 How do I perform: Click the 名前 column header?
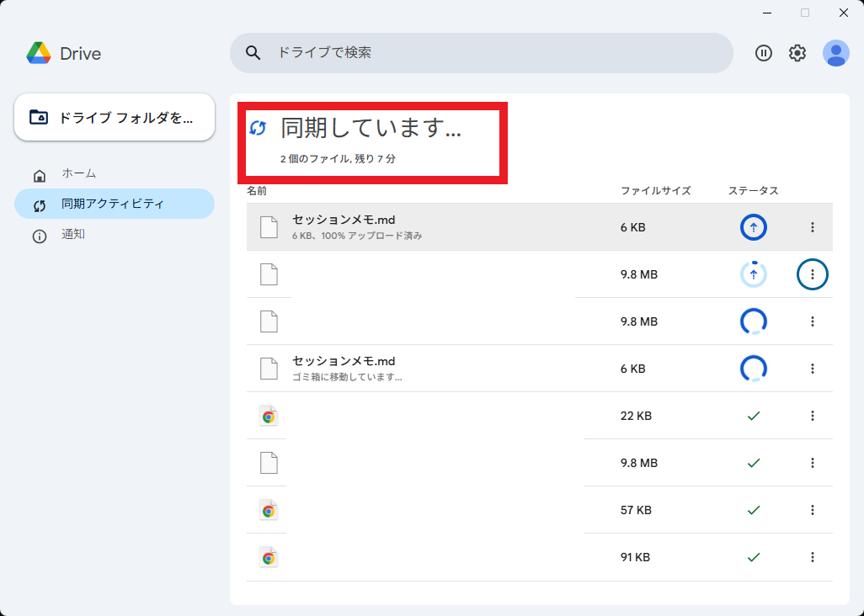[x=256, y=191]
